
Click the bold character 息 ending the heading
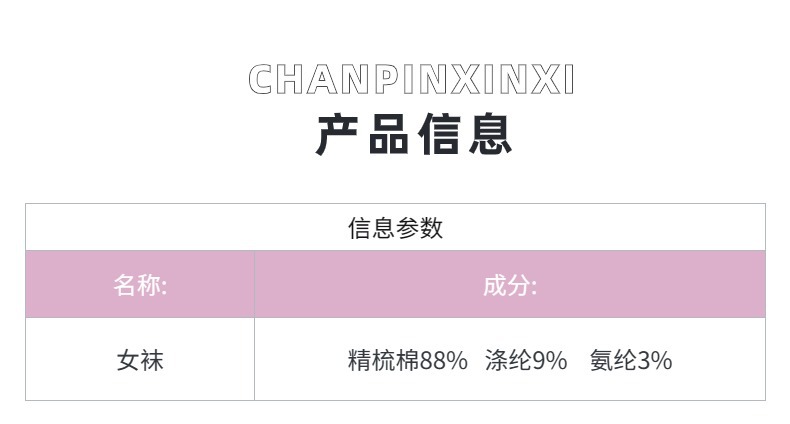tap(489, 135)
